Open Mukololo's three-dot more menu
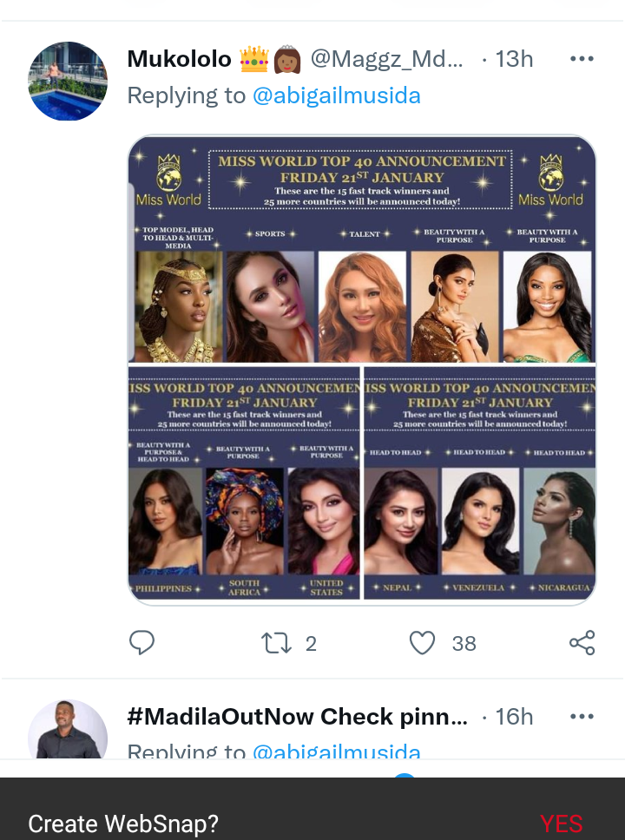625x840 pixels. pos(582,58)
